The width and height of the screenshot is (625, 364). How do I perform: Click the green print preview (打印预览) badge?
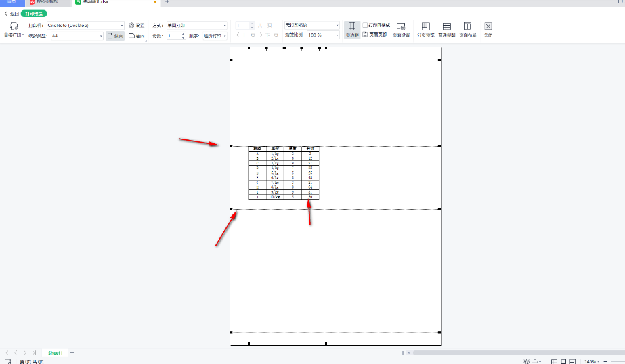34,14
